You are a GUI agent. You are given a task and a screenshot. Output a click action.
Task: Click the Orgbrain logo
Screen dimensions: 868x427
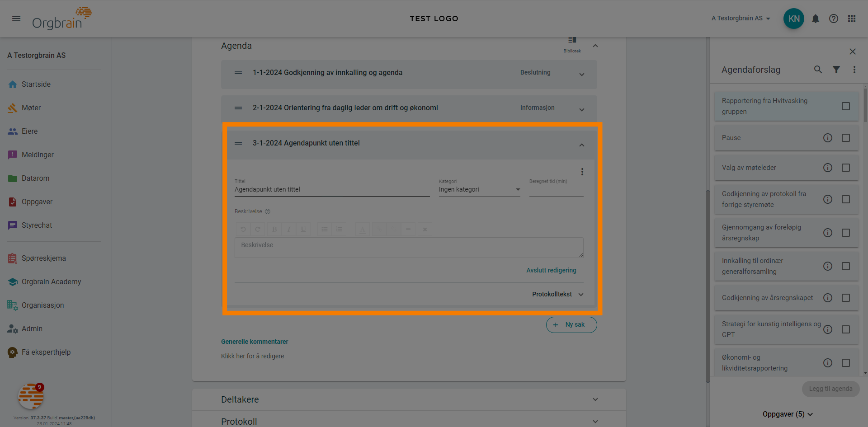click(x=61, y=19)
